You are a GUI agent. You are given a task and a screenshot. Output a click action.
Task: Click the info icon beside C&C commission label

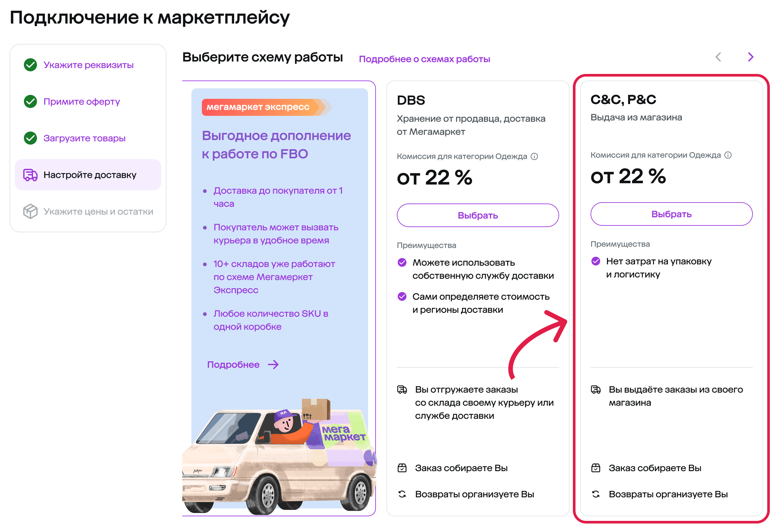point(728,155)
